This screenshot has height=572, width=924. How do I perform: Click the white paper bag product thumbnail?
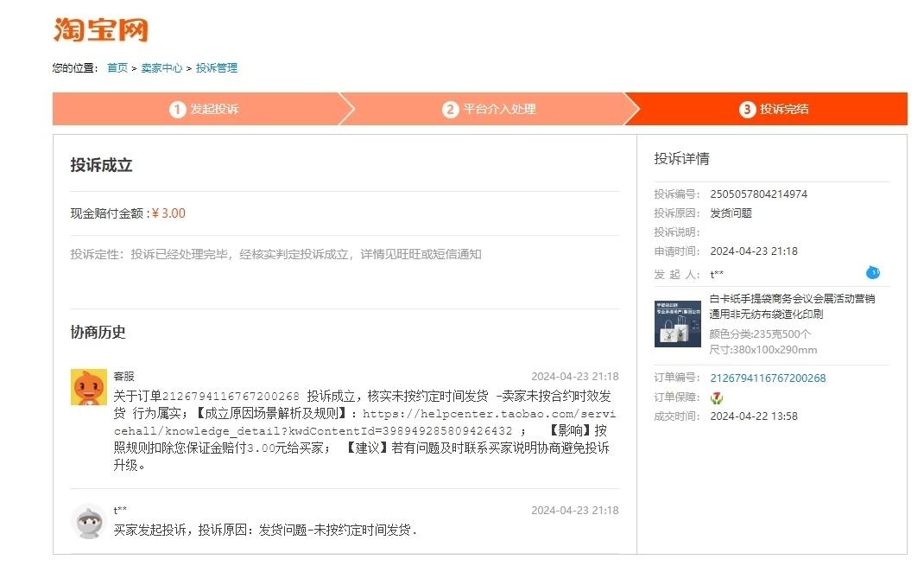click(678, 324)
